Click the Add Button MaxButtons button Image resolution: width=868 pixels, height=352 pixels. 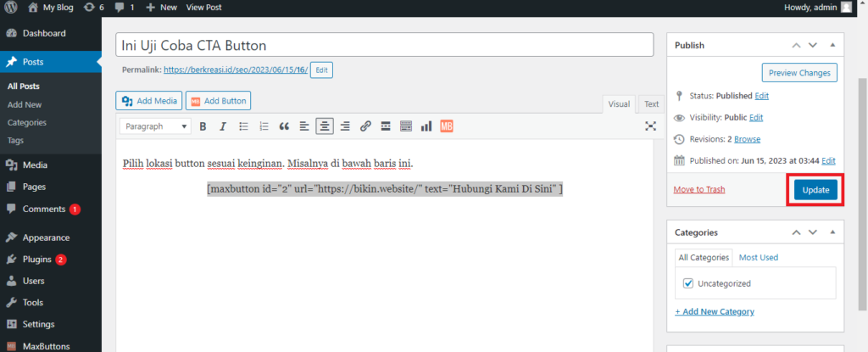pos(218,101)
